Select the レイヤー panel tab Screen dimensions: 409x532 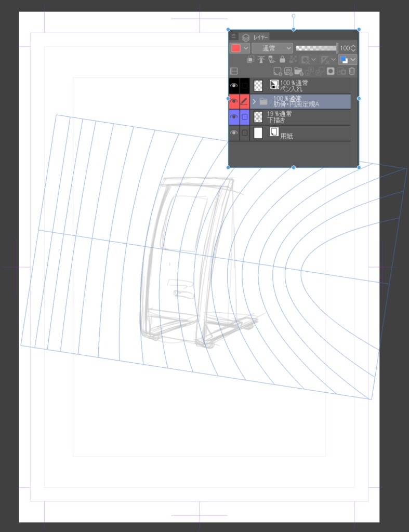point(255,37)
